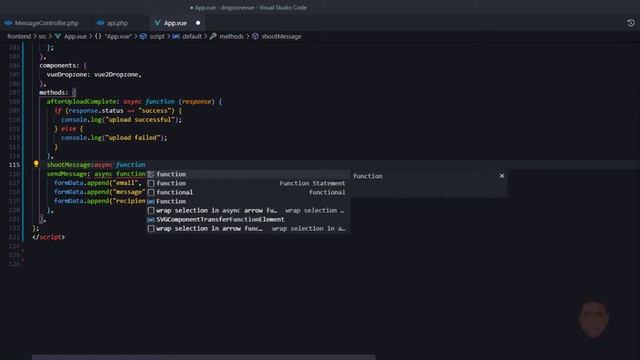Click the snippet icon of wrap selection async arrow
Screen dimensions: 640x360
151,210
